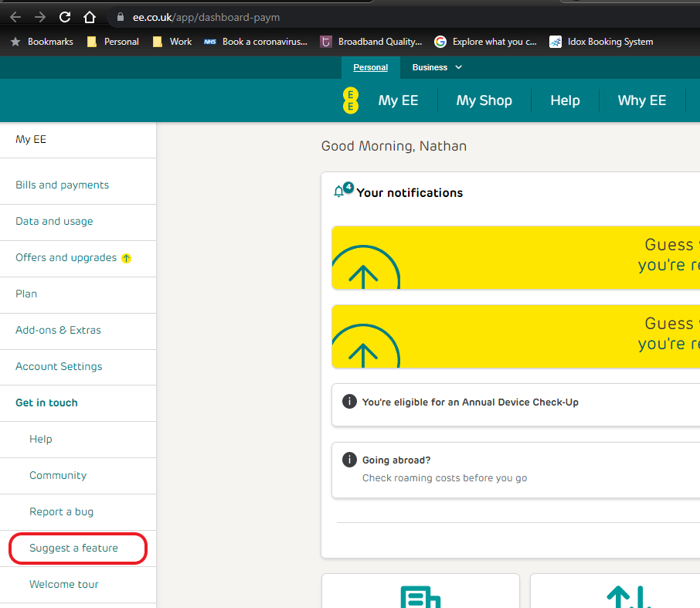Select Suggest a feature link
This screenshot has height=608, width=700.
73,548
